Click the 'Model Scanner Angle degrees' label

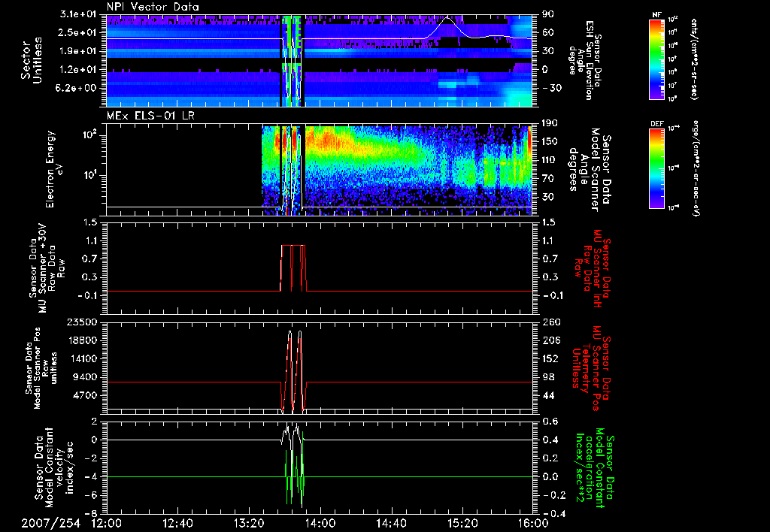pos(590,170)
